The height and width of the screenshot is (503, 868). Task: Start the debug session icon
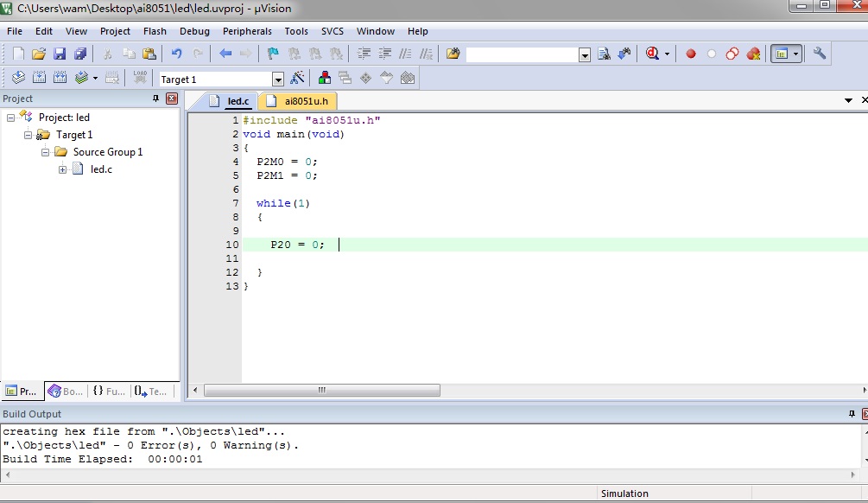coord(653,54)
